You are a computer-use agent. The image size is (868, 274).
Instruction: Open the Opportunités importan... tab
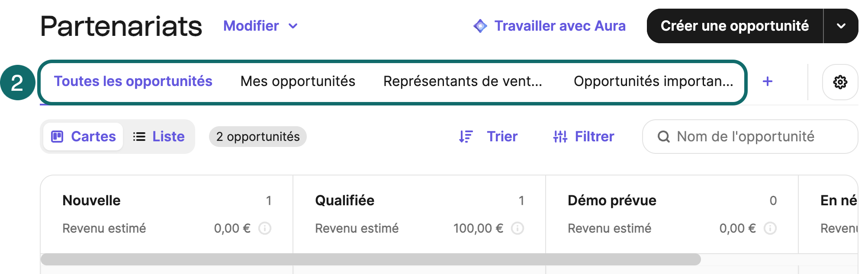coord(653,81)
